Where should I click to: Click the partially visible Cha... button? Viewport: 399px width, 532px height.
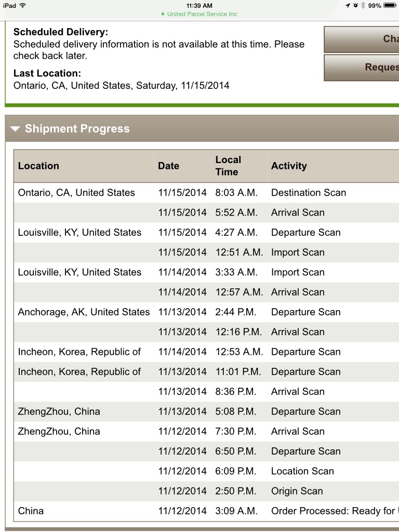[x=362, y=39]
